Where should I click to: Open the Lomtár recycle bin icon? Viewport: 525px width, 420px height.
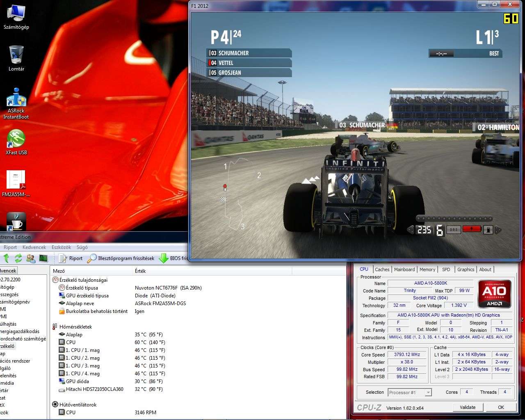pos(16,58)
